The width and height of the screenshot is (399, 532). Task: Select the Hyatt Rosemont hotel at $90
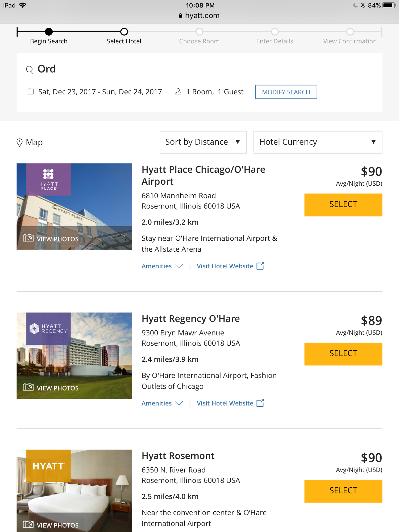[343, 491]
